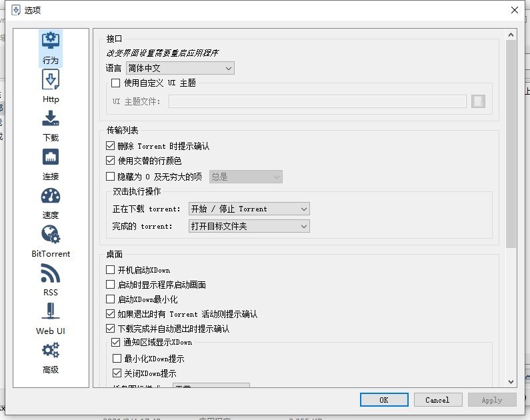This screenshot has height=420, width=530.
Task: Open the 行为 (Behavior) settings page
Action: [51, 48]
